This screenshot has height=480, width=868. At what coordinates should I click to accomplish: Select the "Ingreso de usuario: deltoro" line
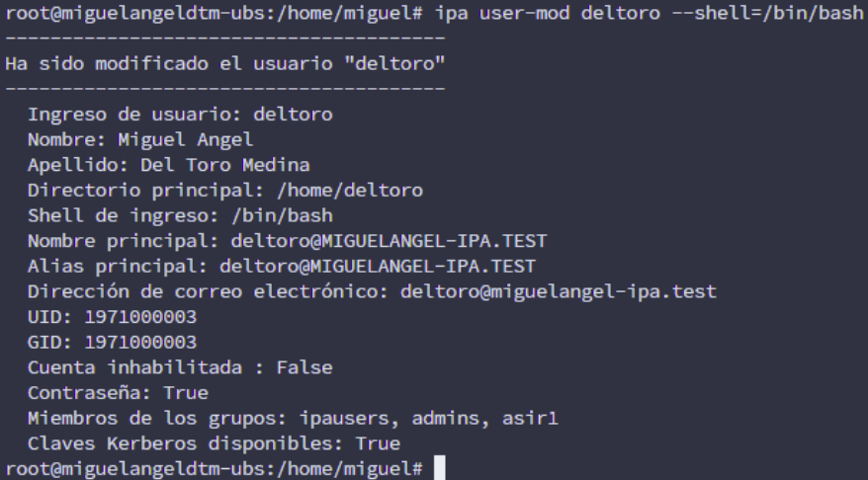pyautogui.click(x=180, y=115)
